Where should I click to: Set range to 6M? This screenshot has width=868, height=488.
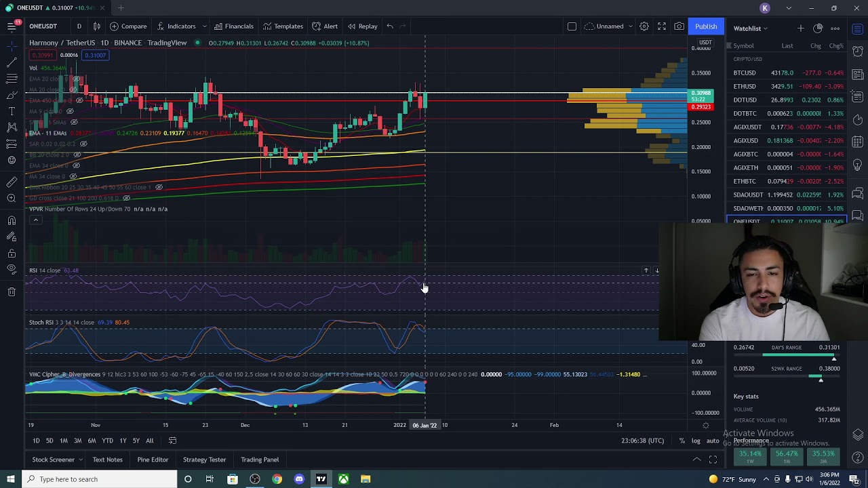tap(92, 441)
